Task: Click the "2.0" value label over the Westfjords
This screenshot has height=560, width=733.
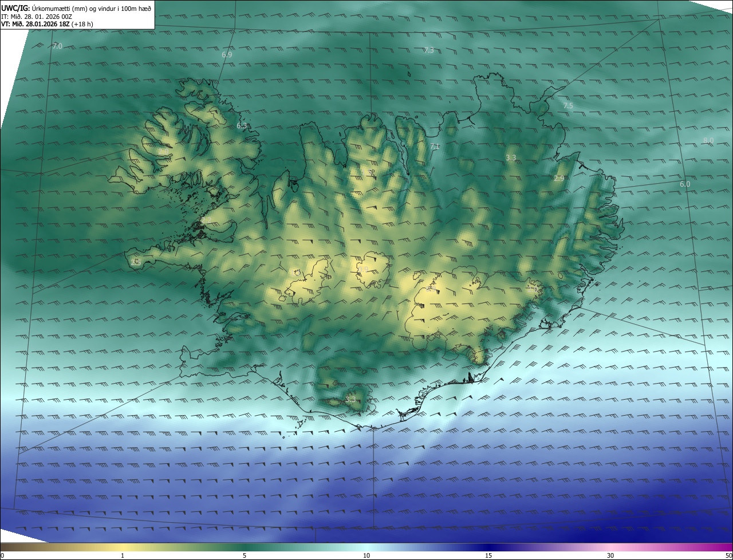Action: coord(163,151)
